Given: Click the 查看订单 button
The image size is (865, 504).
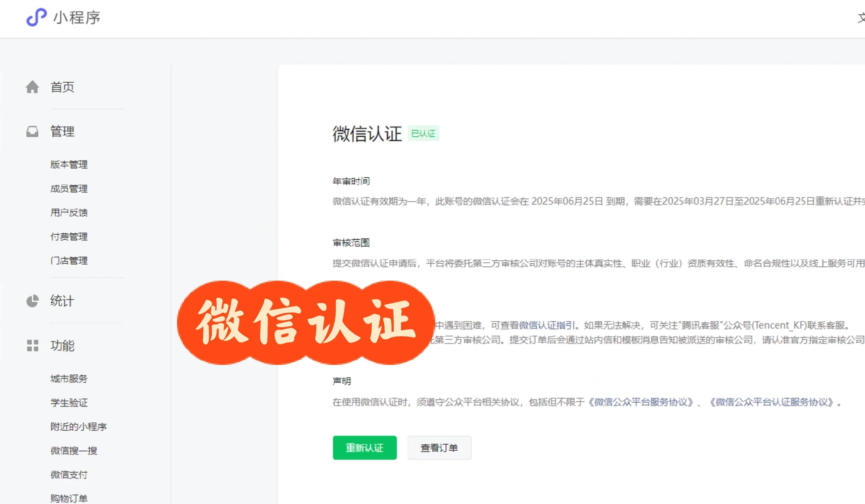Looking at the screenshot, I should coord(439,448).
